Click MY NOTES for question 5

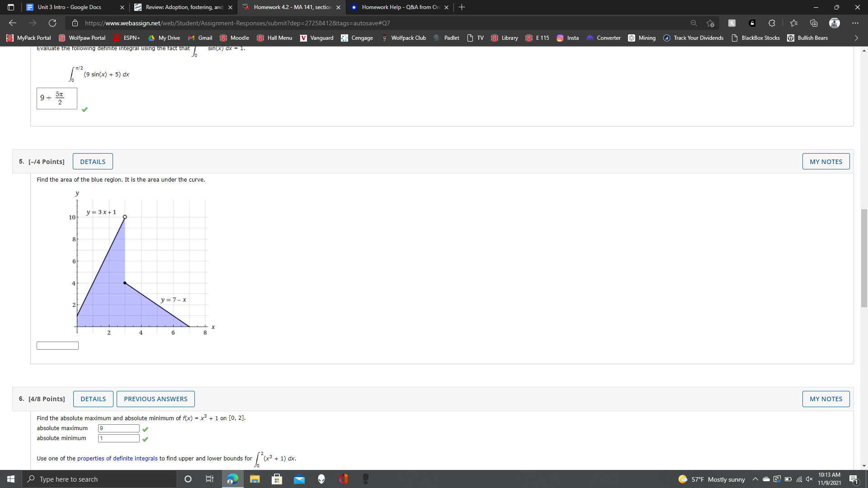826,162
